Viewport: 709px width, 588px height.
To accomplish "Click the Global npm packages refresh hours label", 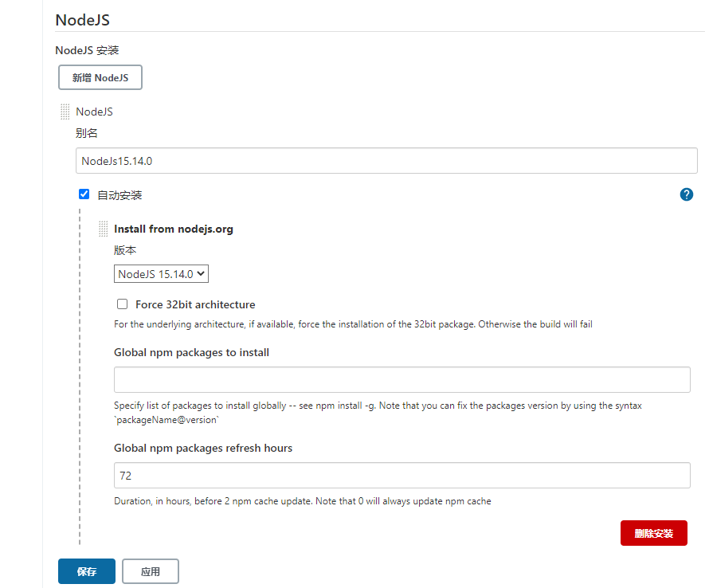I will [x=203, y=448].
